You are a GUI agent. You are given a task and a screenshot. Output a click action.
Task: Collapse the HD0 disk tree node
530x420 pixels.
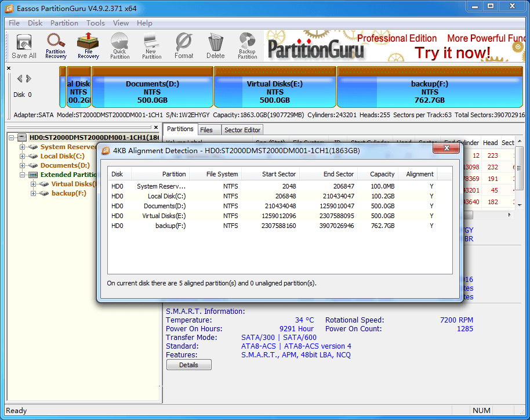[x=12, y=137]
